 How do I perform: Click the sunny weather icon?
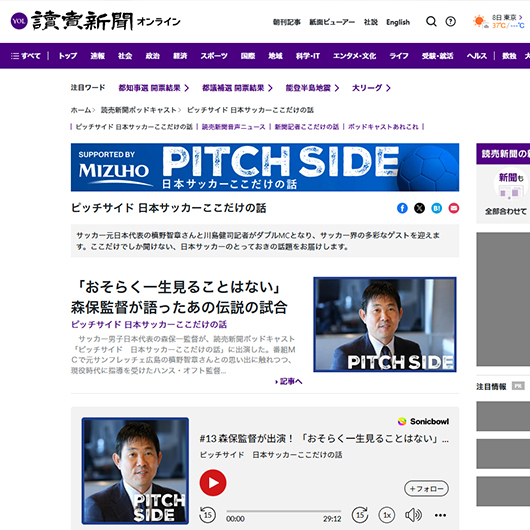pyautogui.click(x=480, y=22)
